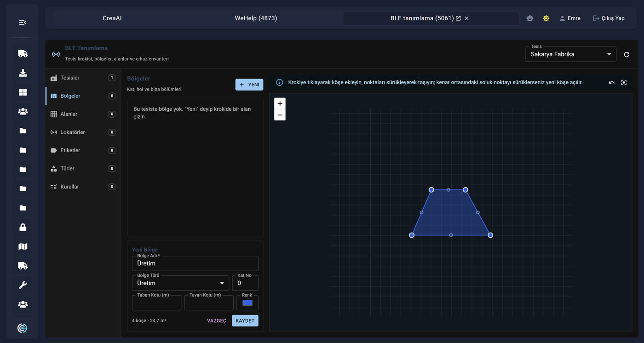Screen dimensions: 644x343
Task: Expand the Tesis Sakarya Fabrika dropdown
Action: (571, 54)
